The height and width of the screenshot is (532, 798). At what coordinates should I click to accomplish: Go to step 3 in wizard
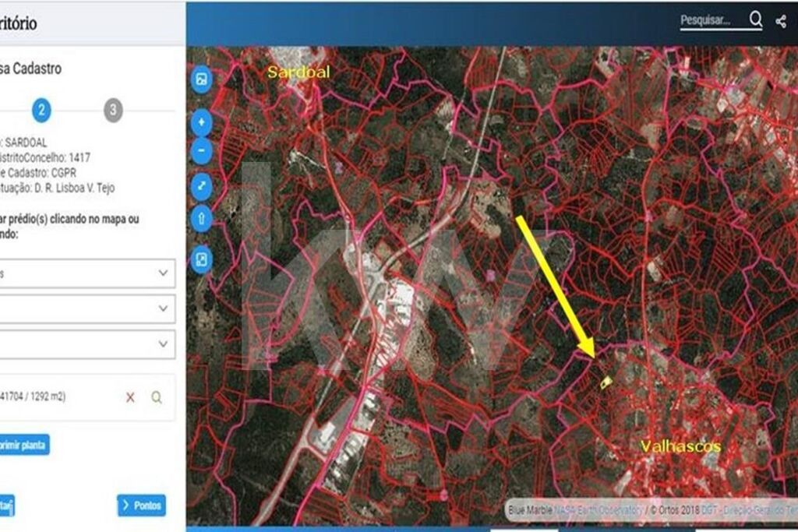click(114, 110)
